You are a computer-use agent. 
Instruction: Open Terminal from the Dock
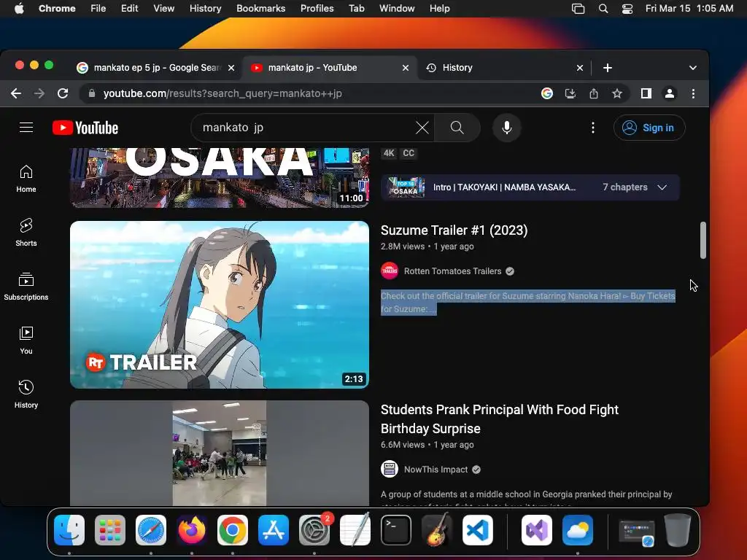pos(396,530)
